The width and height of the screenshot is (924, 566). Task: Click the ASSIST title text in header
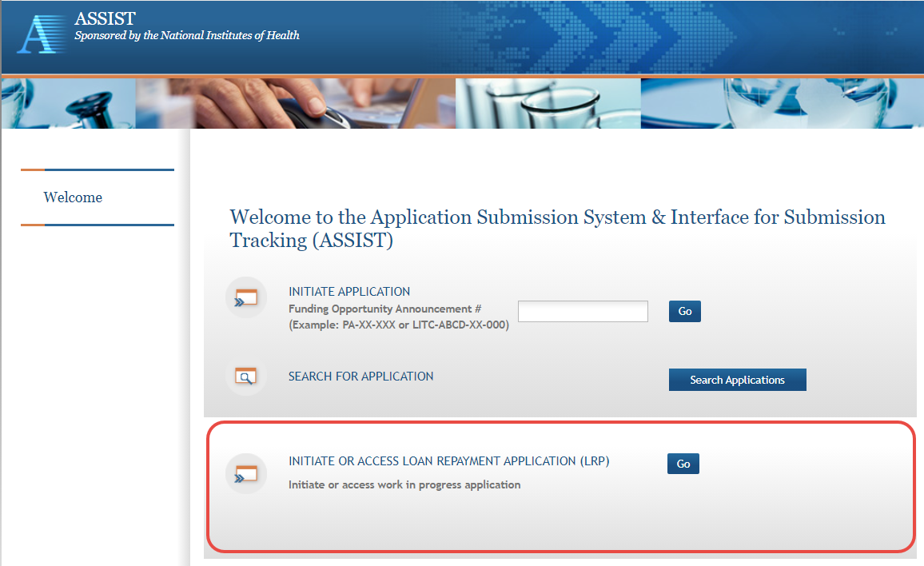(x=105, y=18)
